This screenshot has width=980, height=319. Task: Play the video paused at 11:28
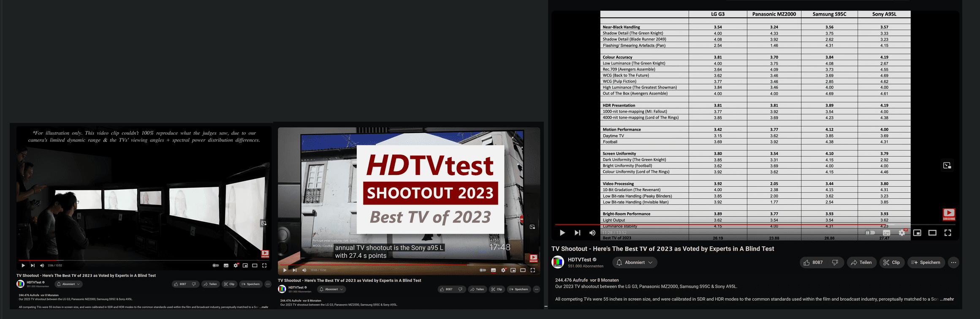coord(562,233)
